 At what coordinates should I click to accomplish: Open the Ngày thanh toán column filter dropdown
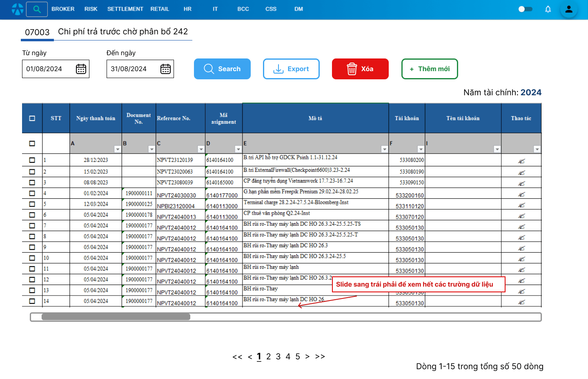pos(118,149)
